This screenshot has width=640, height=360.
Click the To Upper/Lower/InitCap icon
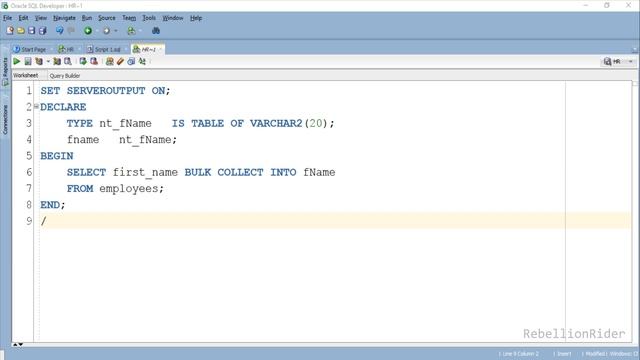pyautogui.click(x=142, y=62)
